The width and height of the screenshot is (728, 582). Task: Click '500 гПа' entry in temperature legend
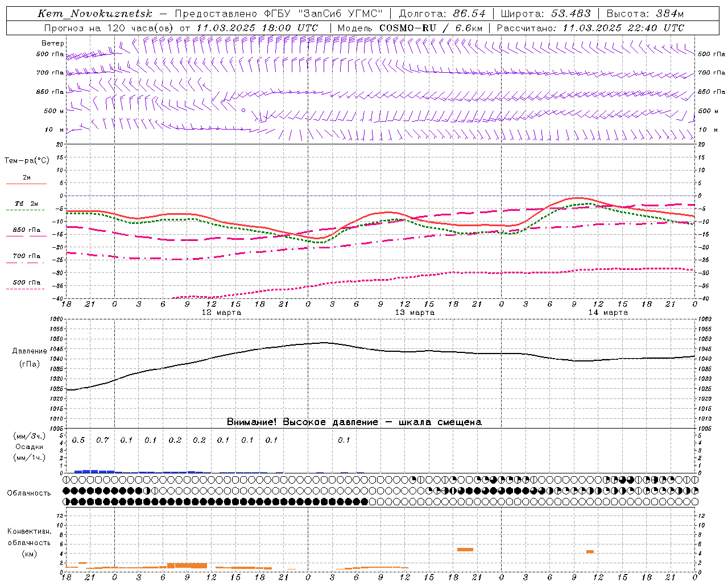tap(27, 282)
